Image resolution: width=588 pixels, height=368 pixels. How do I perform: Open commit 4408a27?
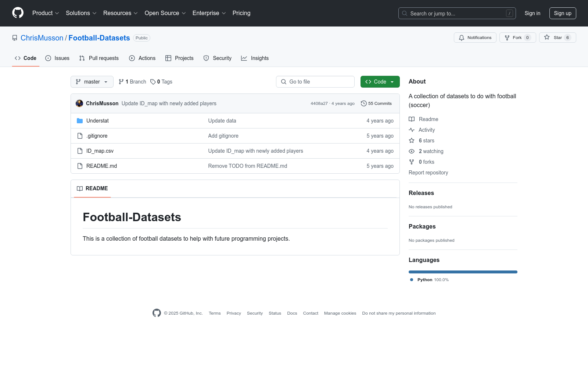coord(319,103)
